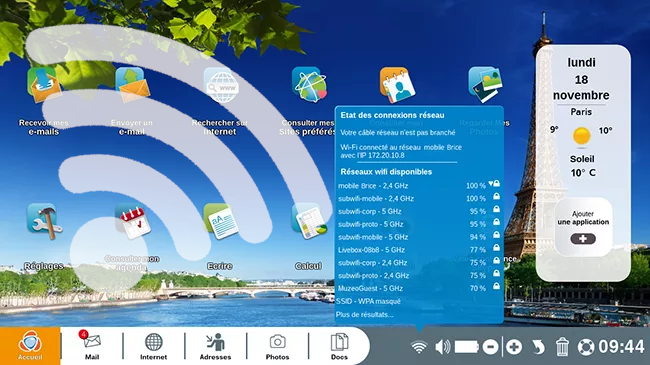Select subwifi-mobile - 2,4 GHz network

(x=419, y=198)
